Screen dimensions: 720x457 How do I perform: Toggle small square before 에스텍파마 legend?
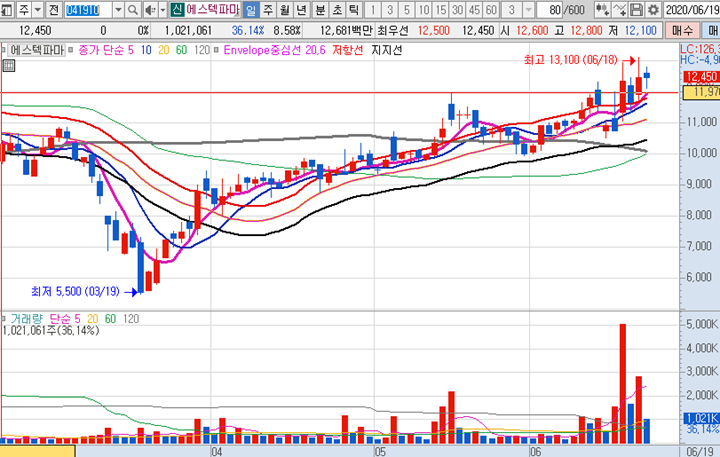click(3, 50)
